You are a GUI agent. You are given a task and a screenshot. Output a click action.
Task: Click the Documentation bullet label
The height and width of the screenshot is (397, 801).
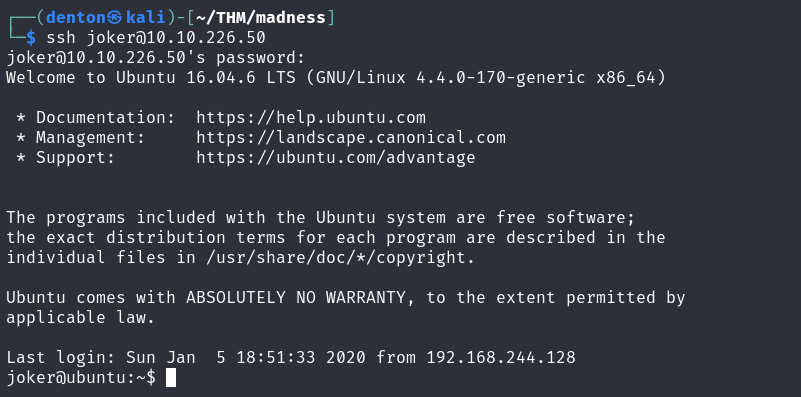pos(105,118)
